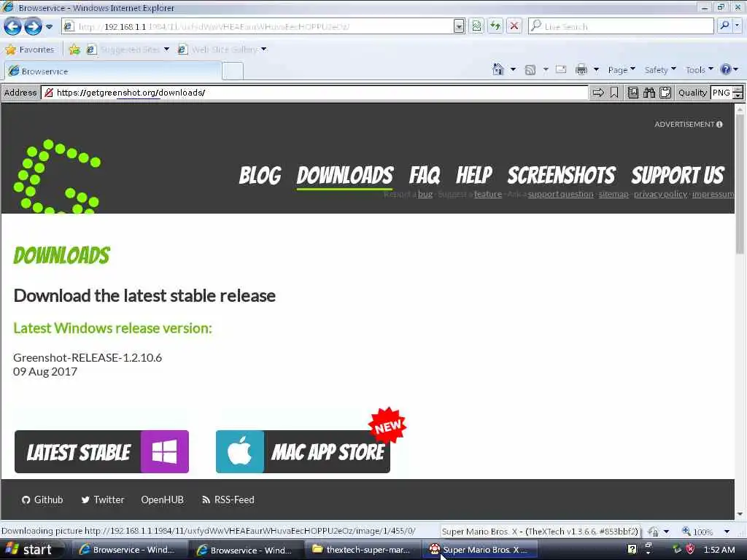Click the report a bug link

click(425, 194)
